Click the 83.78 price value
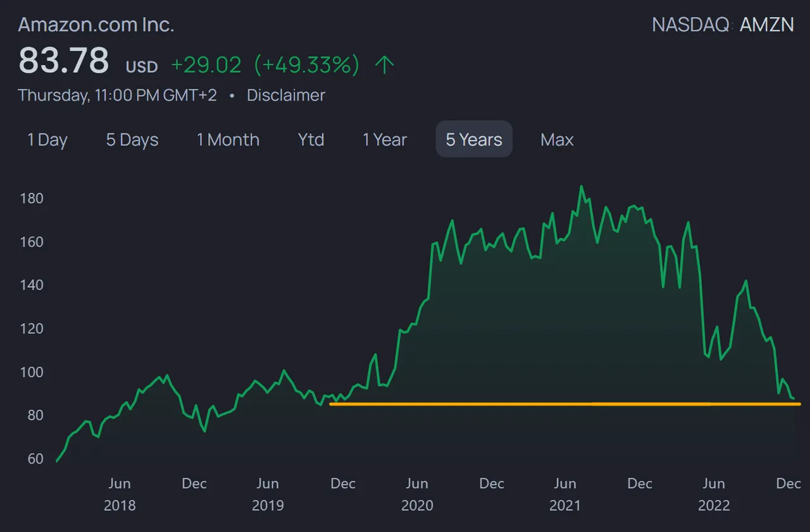 click(x=64, y=61)
